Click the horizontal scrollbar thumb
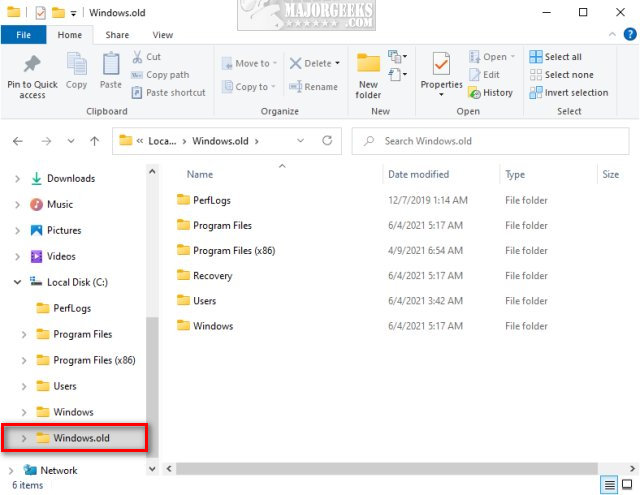Image resolution: width=640 pixels, height=495 pixels. [387, 468]
